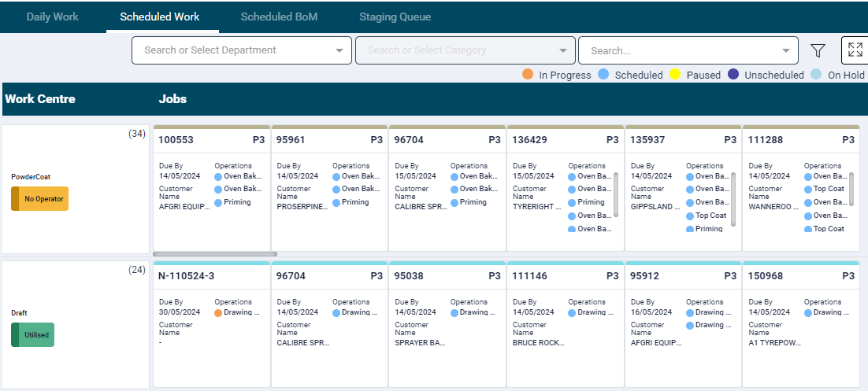868x391 pixels.
Task: Click Priming operation dot in job 100553
Action: coord(218,202)
